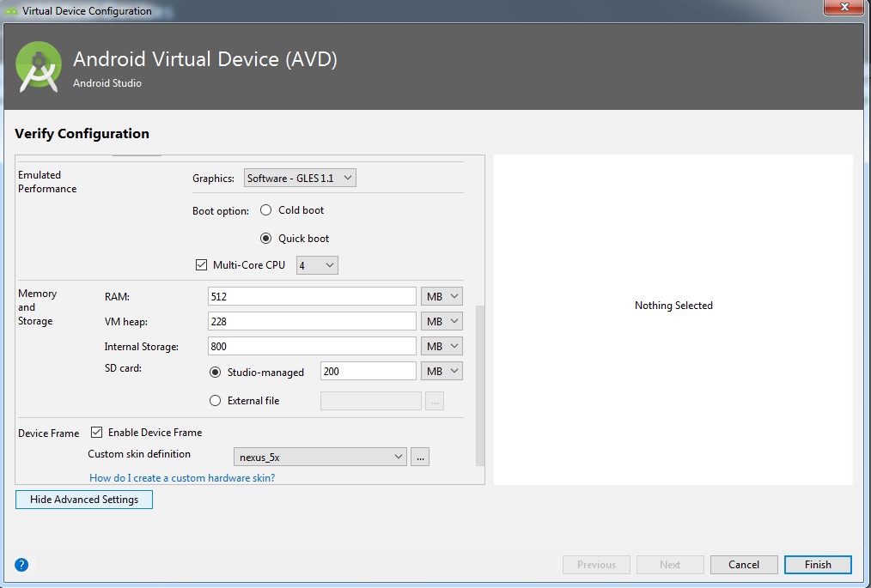Open the RAM unit MB dropdown
871x588 pixels.
point(442,296)
